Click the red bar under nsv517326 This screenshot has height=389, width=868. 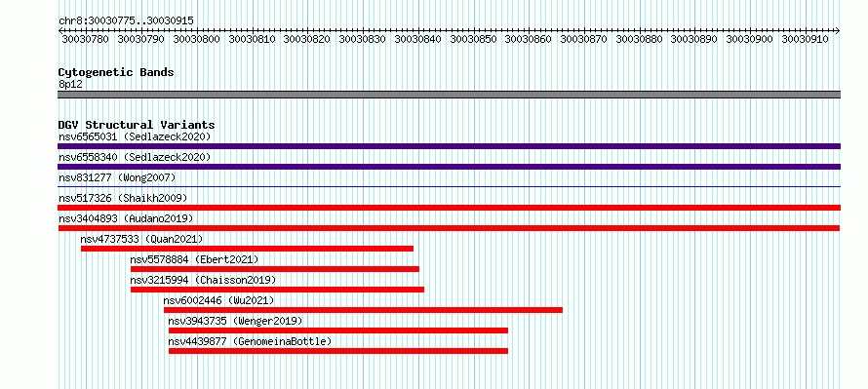point(449,208)
